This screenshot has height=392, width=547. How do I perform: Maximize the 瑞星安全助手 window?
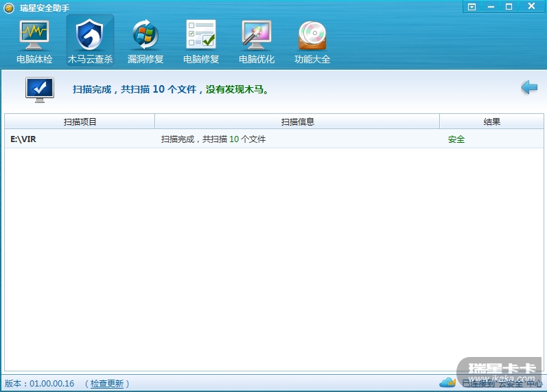pos(509,7)
